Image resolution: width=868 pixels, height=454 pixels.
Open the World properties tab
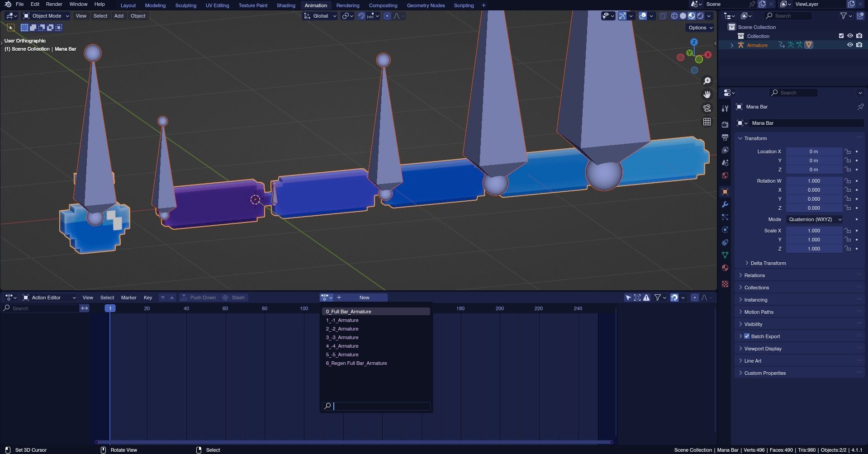click(725, 175)
